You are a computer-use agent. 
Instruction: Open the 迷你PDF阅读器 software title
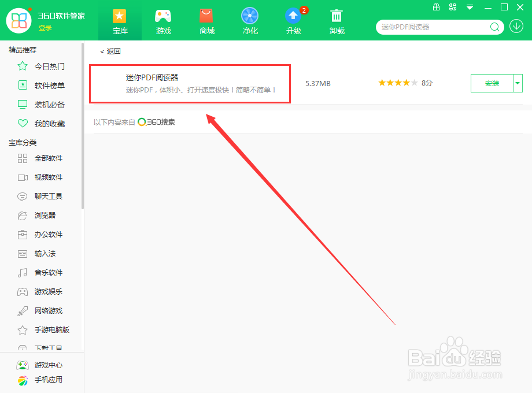(152, 77)
